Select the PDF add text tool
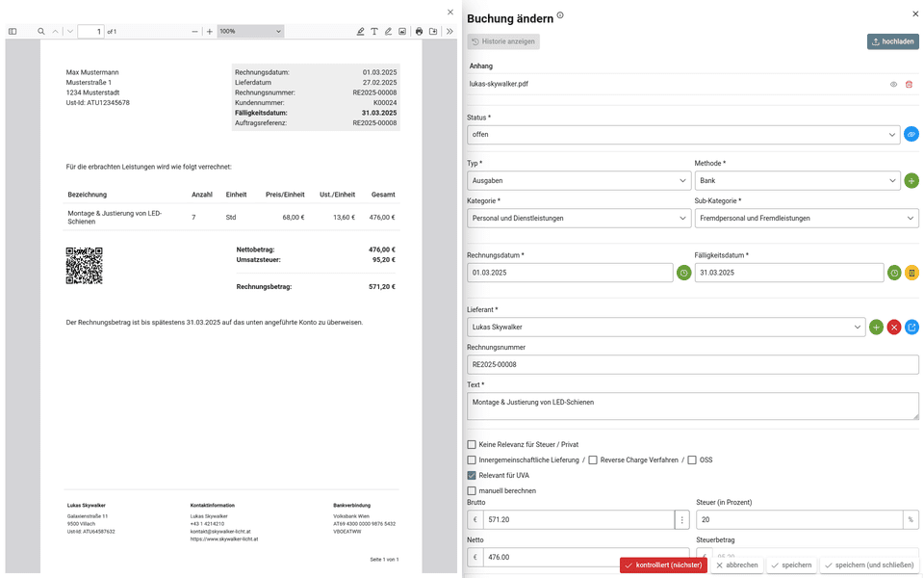Image resolution: width=924 pixels, height=578 pixels. tap(374, 32)
